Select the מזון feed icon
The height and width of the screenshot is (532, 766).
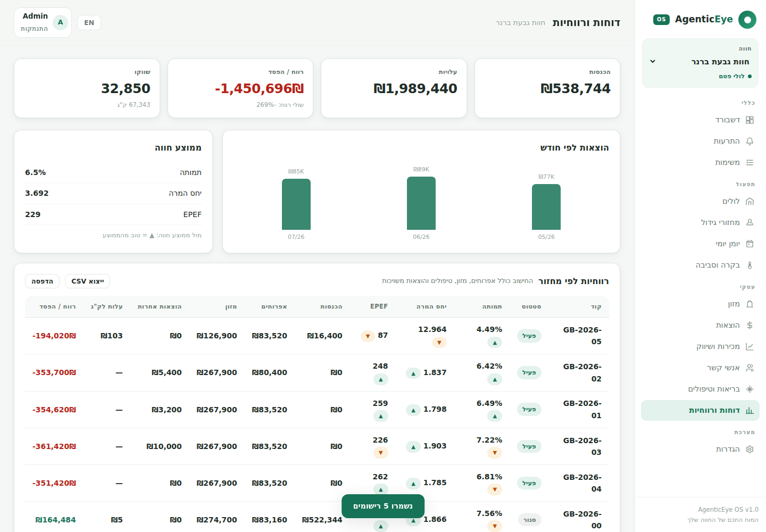coord(750,304)
